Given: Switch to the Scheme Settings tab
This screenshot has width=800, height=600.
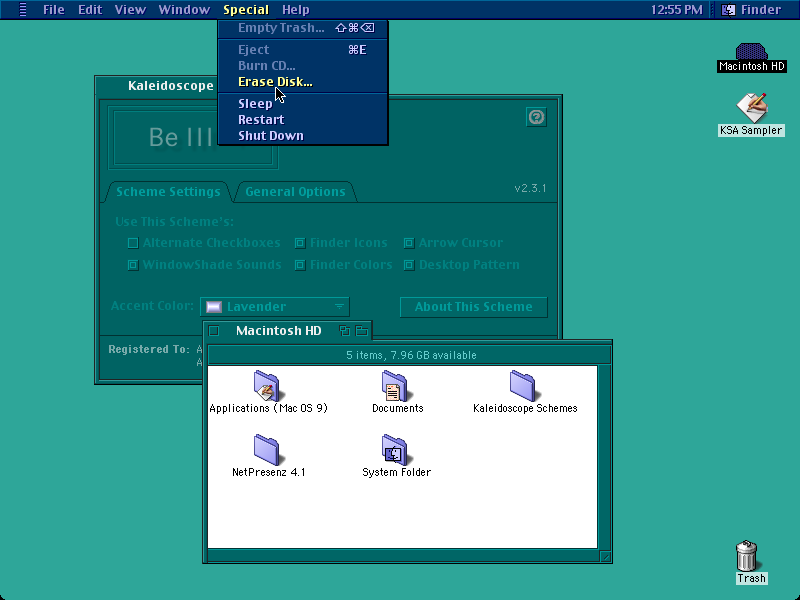Looking at the screenshot, I should [168, 192].
